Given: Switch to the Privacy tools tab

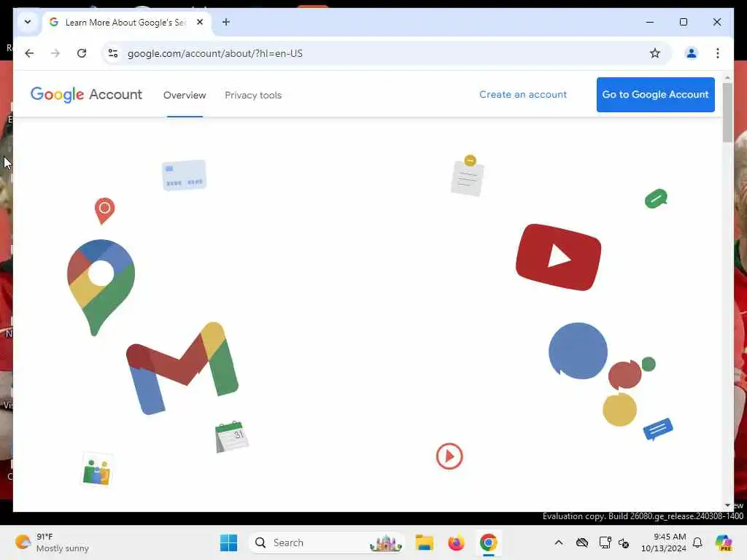Looking at the screenshot, I should (x=253, y=96).
